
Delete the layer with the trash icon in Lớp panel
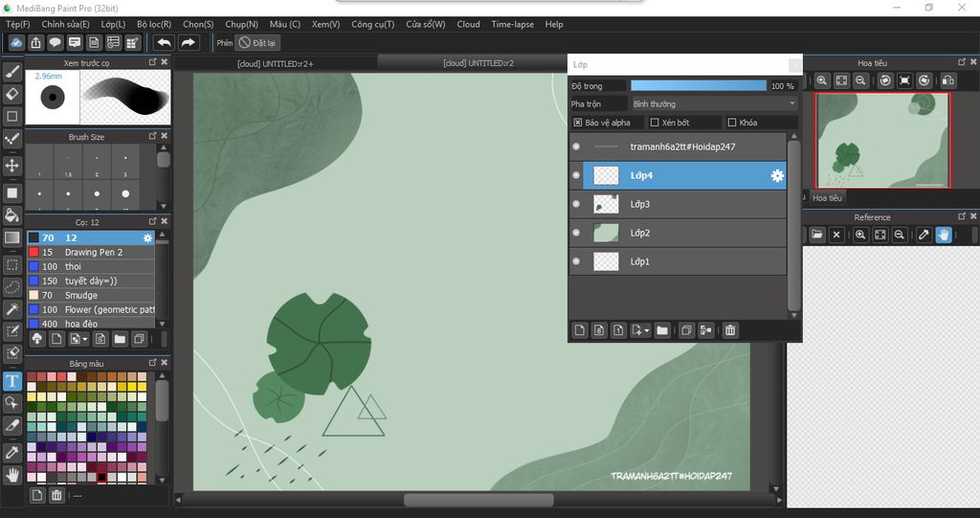pos(730,330)
